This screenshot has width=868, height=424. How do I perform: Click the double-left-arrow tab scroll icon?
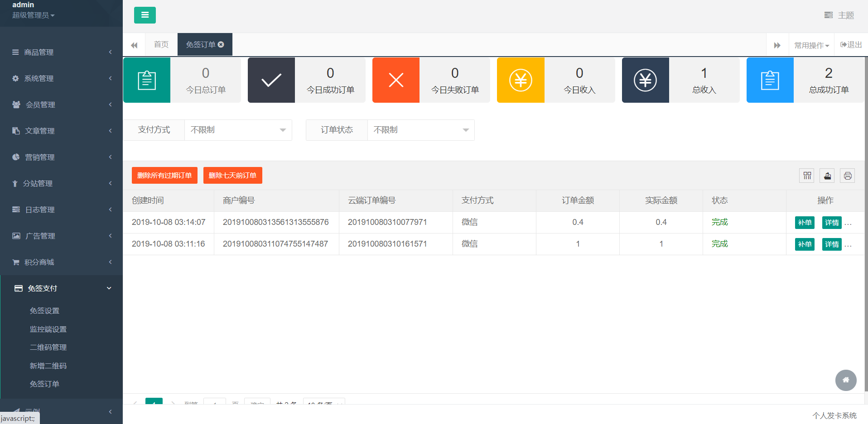[x=134, y=44]
